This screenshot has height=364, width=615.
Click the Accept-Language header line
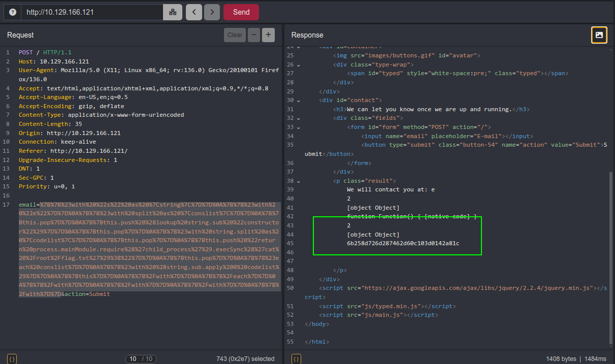[x=73, y=97]
